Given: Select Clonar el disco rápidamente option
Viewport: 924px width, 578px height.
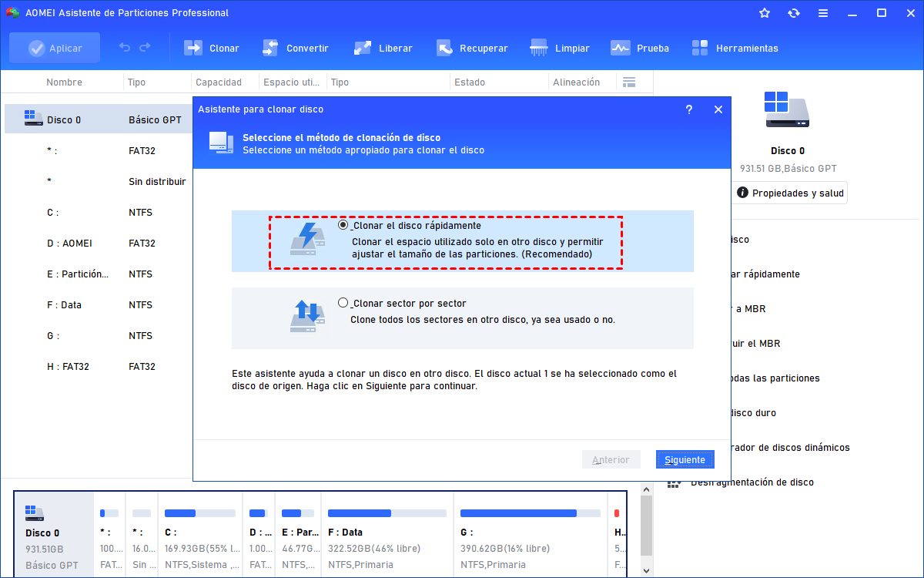Looking at the screenshot, I should pyautogui.click(x=343, y=226).
